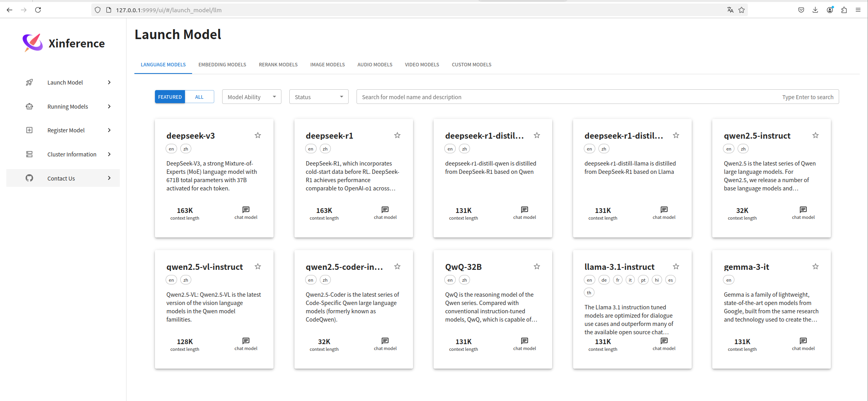The image size is (868, 401).
Task: Favorite the QwQ-32B model with its star
Action: point(537,266)
